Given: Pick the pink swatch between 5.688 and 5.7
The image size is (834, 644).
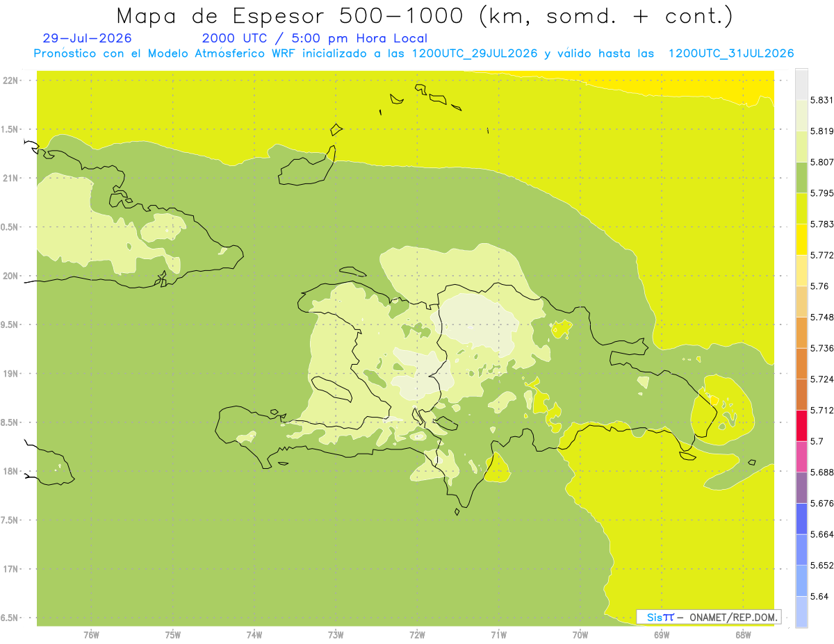Looking at the screenshot, I should (x=801, y=456).
